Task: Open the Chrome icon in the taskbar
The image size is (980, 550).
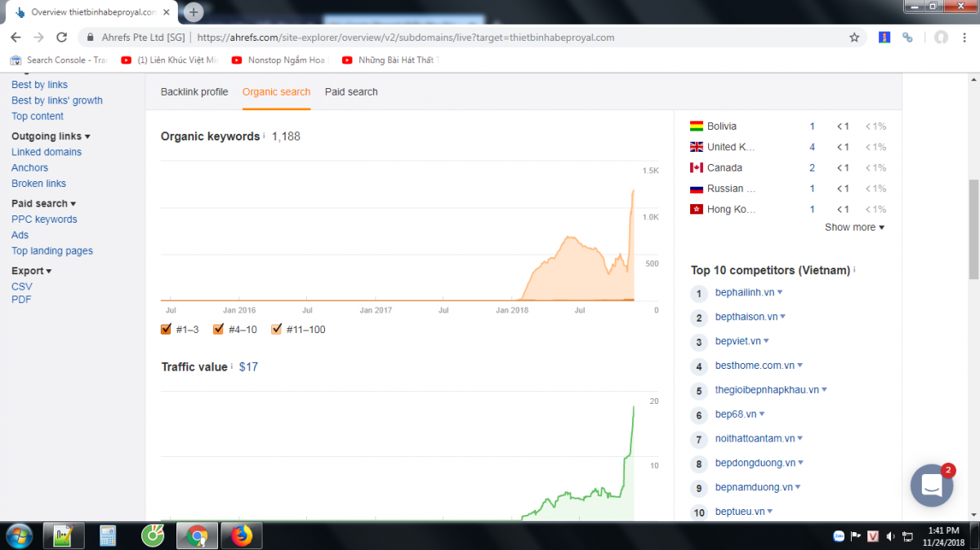Action: tap(197, 535)
